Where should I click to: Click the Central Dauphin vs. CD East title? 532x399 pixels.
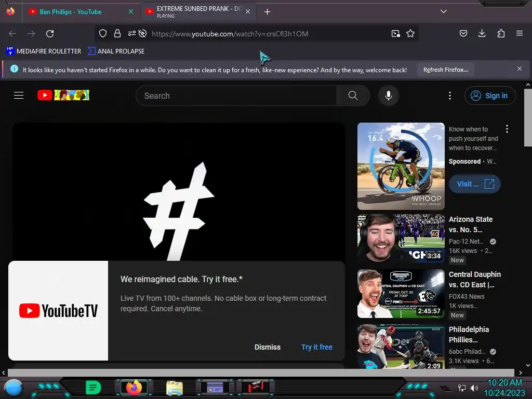(x=475, y=280)
